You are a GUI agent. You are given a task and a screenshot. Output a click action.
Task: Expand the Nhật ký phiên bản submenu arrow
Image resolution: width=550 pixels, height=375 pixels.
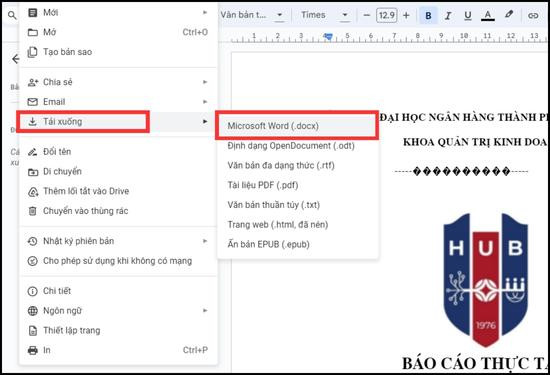(205, 241)
